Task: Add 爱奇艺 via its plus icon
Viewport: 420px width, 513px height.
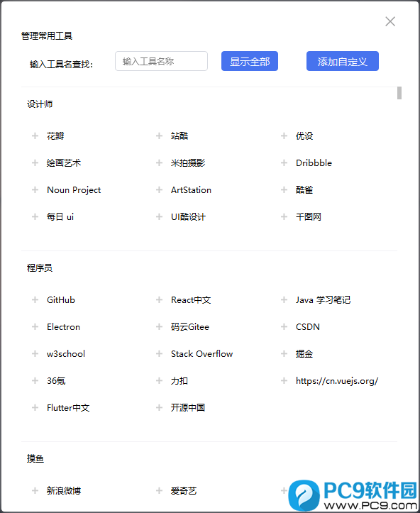Action: [160, 490]
